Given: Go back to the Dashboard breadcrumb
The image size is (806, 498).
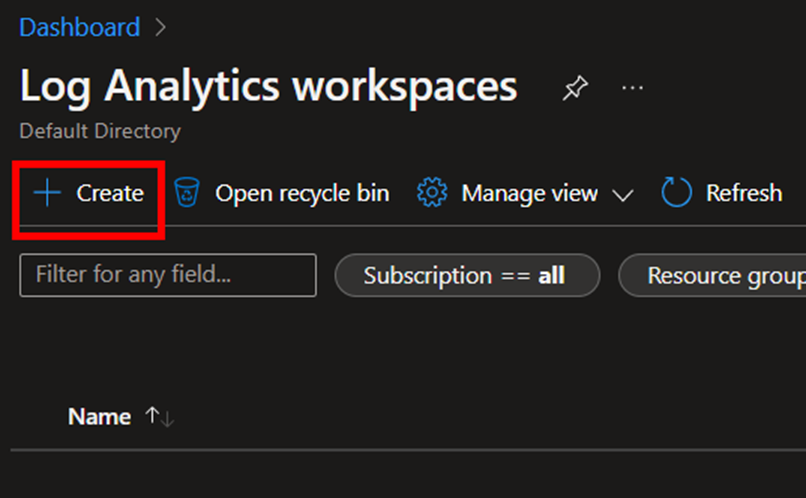Looking at the screenshot, I should [x=80, y=27].
